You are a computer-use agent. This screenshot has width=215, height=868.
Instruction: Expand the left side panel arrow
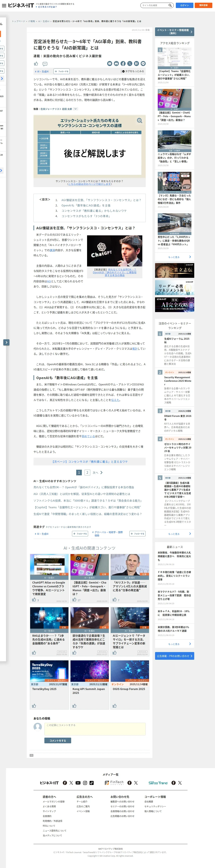(6, 342)
